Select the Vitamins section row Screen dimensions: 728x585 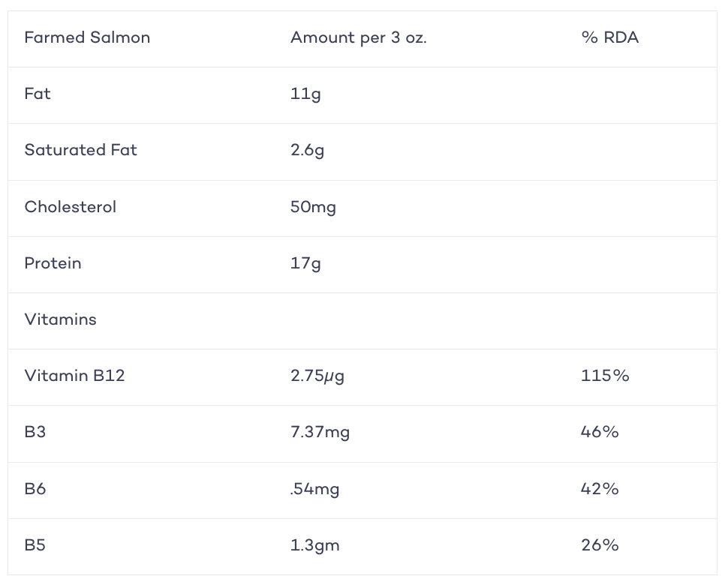click(x=362, y=321)
